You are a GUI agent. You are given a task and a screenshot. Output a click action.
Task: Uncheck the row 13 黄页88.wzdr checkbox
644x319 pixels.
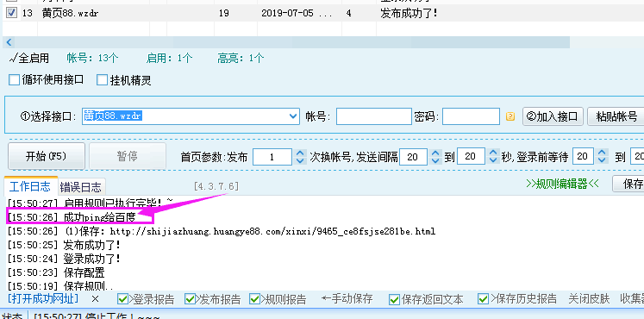tap(11, 13)
